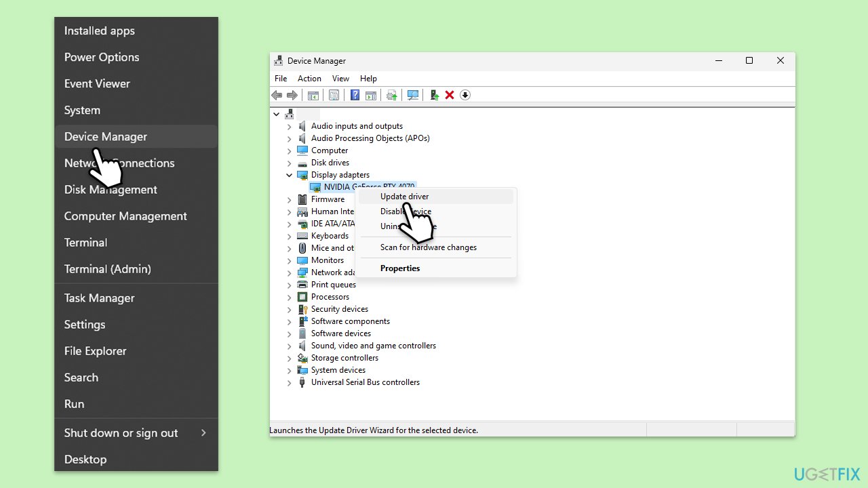Screen dimensions: 868x488
Task: Open Installed apps from Start context menu
Action: [136, 30]
